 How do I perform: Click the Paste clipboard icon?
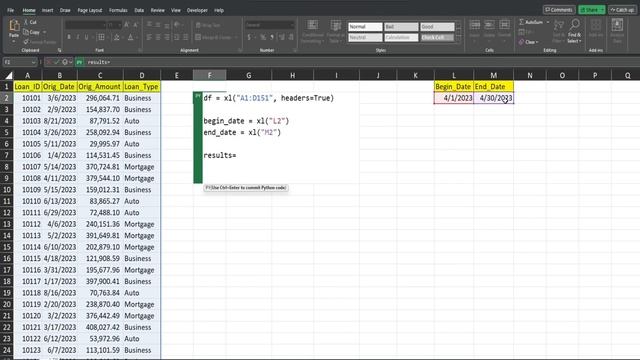click(x=14, y=26)
